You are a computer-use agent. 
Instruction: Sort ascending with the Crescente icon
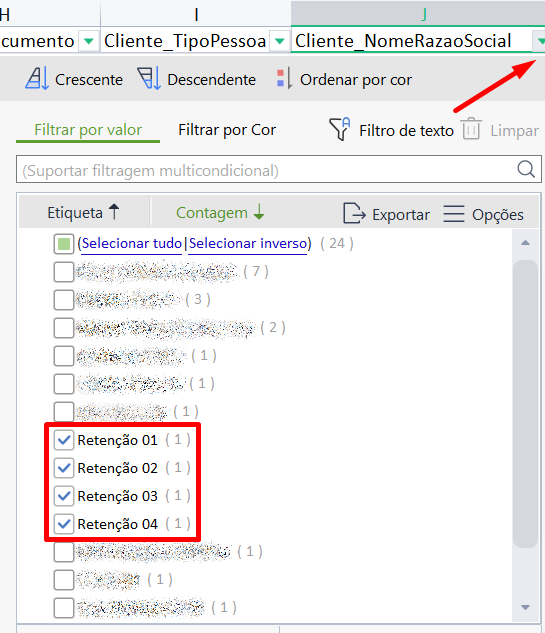[x=37, y=78]
